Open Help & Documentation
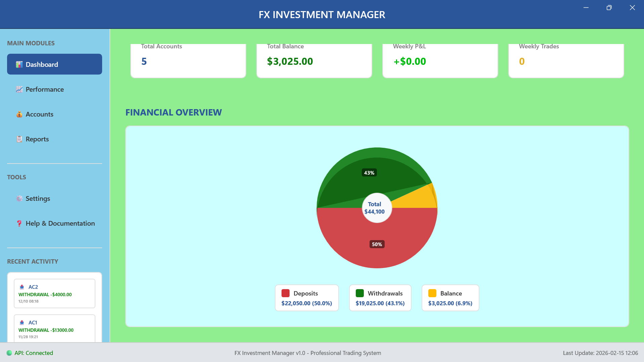This screenshot has height=362, width=644. 60,223
